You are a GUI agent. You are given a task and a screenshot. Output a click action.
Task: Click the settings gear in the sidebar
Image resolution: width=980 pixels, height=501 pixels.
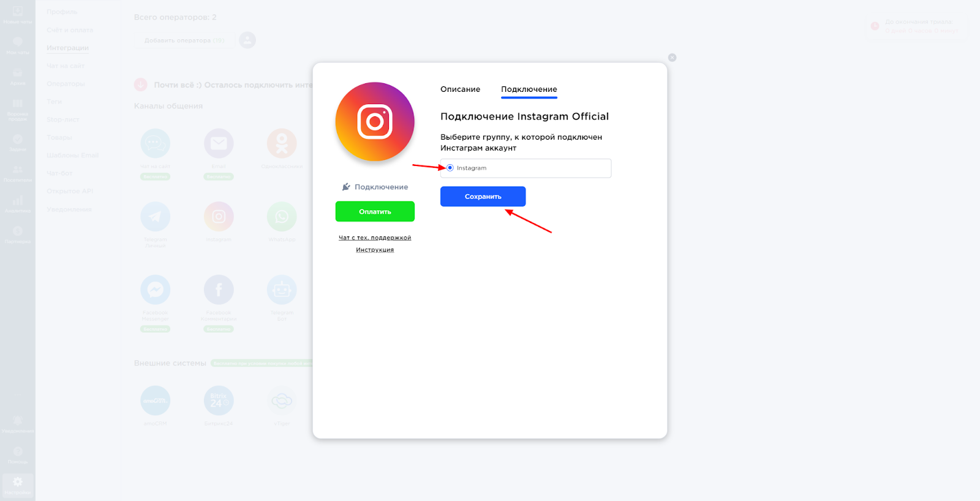coord(18,482)
